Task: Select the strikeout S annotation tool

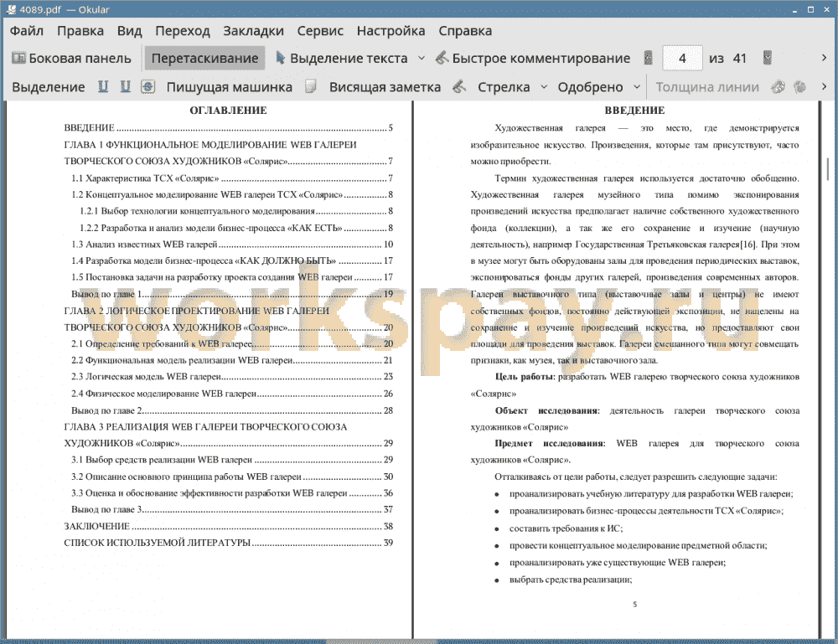Action: [148, 86]
